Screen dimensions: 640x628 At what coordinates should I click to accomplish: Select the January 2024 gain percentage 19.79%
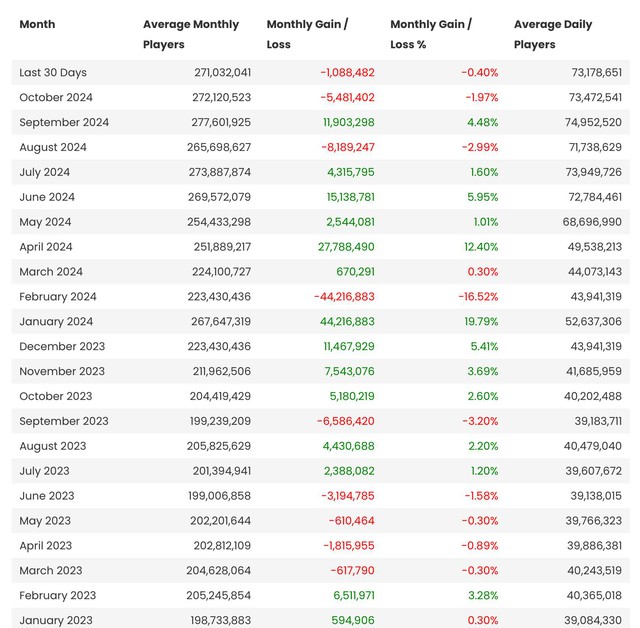pos(478,321)
